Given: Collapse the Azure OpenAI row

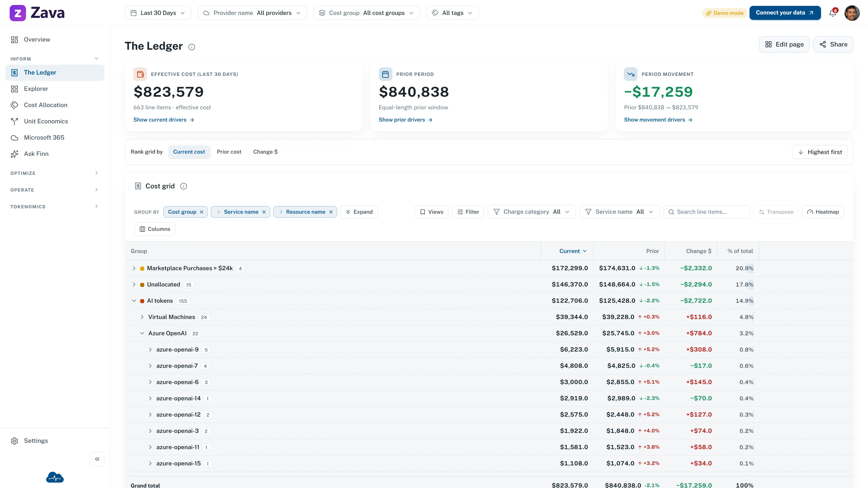Looking at the screenshot, I should pos(142,333).
